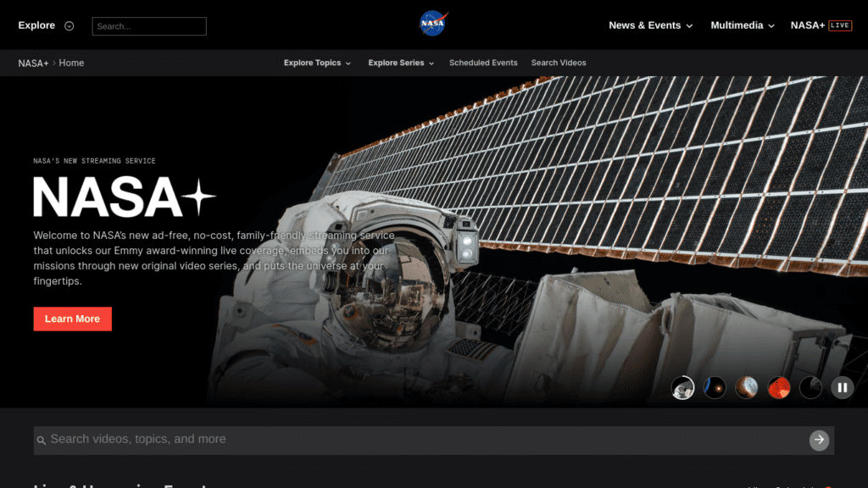Click the magnifier icon in search bar
Image resolution: width=868 pixels, height=488 pixels.
(42, 441)
